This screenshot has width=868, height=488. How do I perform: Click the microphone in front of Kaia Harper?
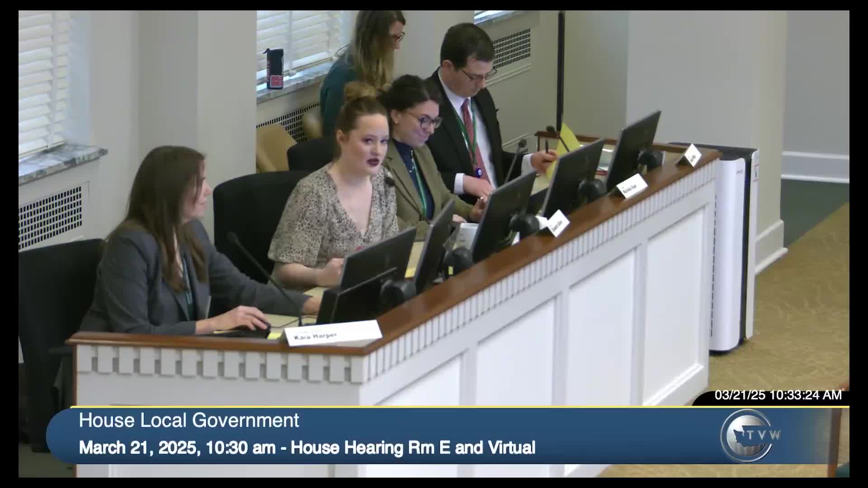267,276
